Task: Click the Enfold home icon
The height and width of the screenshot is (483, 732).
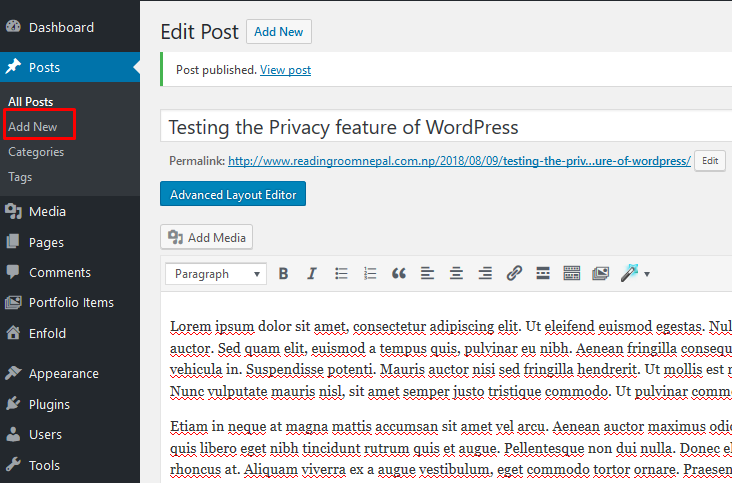Action: (13, 333)
